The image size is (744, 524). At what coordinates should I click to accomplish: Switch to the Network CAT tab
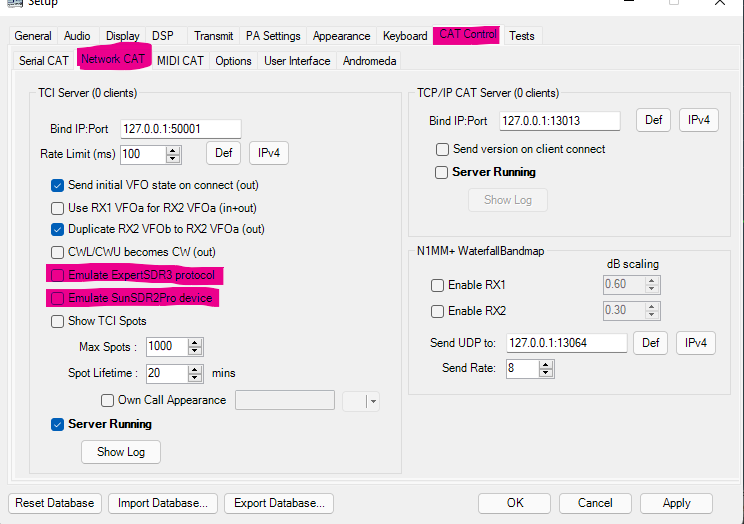point(113,60)
